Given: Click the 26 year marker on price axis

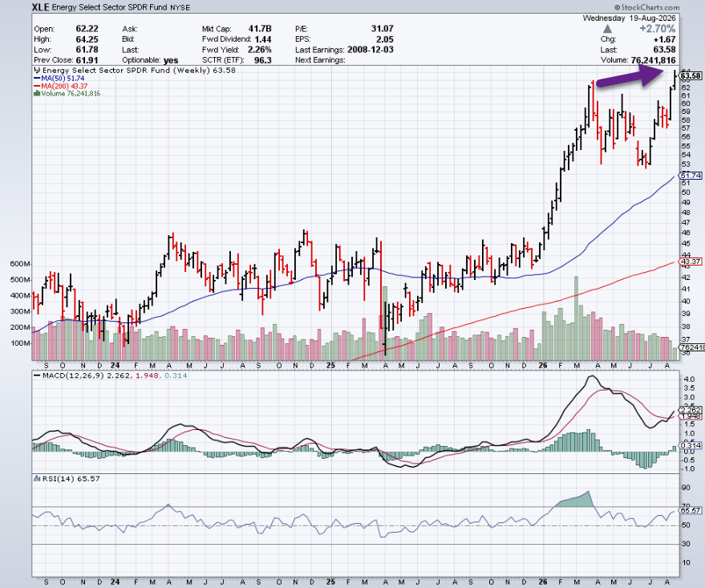Looking at the screenshot, I should (543, 366).
